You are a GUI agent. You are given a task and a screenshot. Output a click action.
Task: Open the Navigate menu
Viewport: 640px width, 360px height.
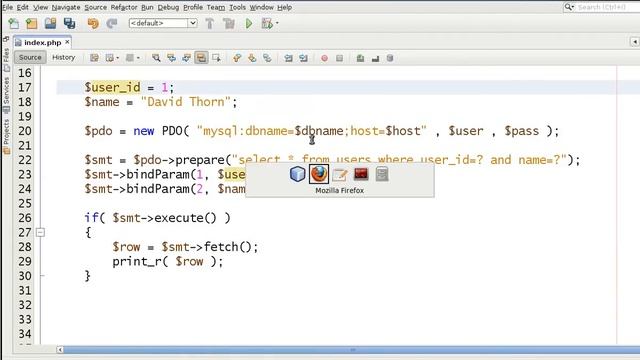(x=66, y=7)
